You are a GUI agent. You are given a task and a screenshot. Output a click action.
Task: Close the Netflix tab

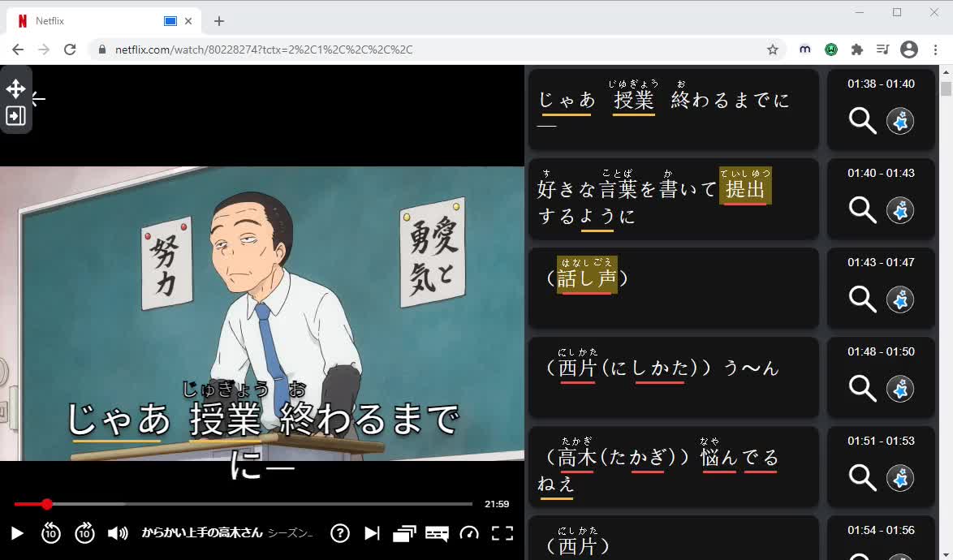click(x=188, y=21)
